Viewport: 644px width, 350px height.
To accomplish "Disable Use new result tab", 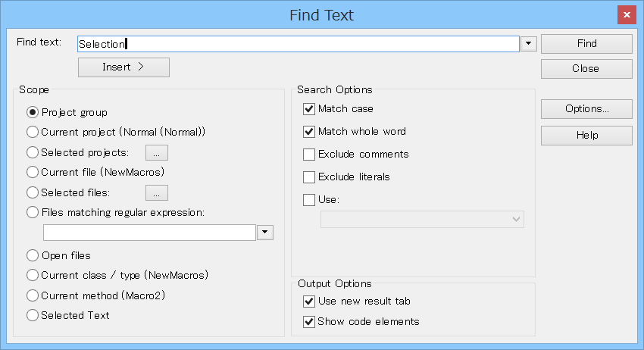I will (309, 302).
